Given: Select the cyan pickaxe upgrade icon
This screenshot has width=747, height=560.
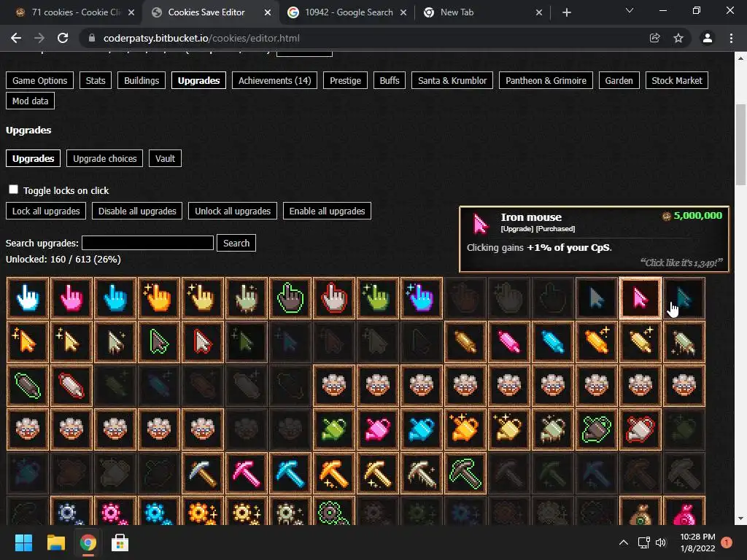Looking at the screenshot, I should [x=290, y=473].
